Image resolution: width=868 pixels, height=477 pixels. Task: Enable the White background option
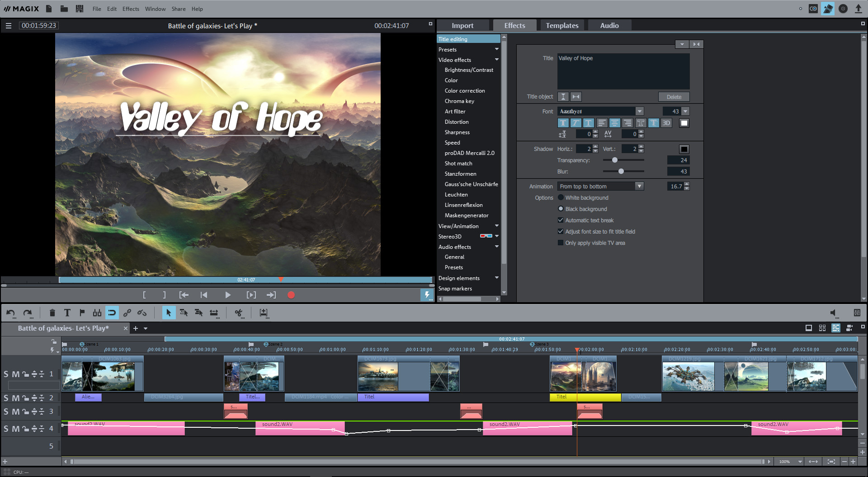561,197
